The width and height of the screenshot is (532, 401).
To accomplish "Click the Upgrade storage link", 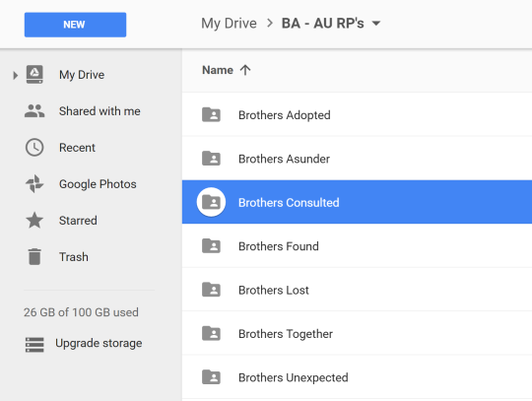I will coord(99,343).
